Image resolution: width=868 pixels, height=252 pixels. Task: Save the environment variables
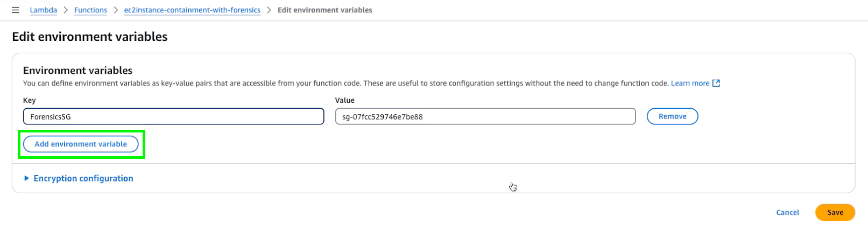click(x=835, y=213)
